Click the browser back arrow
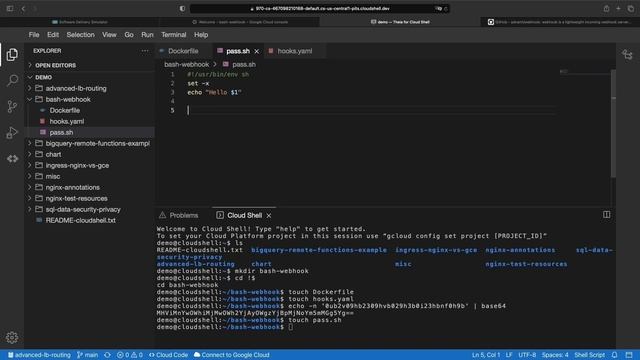This screenshot has height=360, width=640. point(23,9)
